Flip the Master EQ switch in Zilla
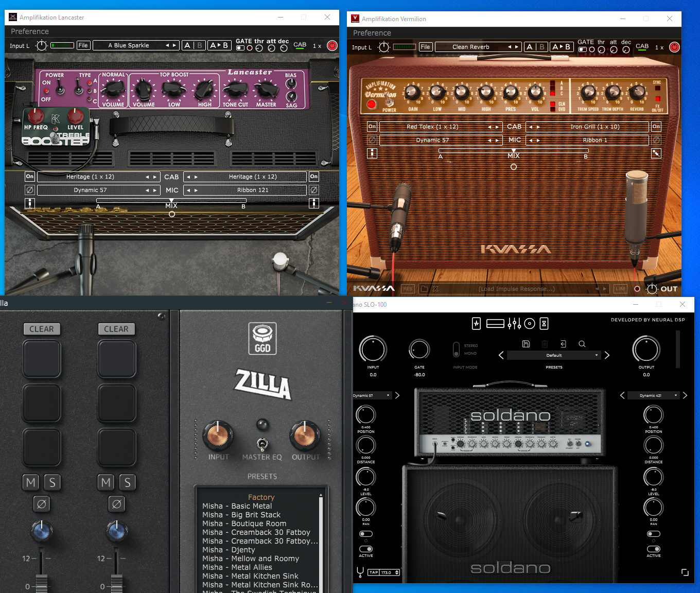Image resolution: width=700 pixels, height=593 pixels. pos(262,444)
